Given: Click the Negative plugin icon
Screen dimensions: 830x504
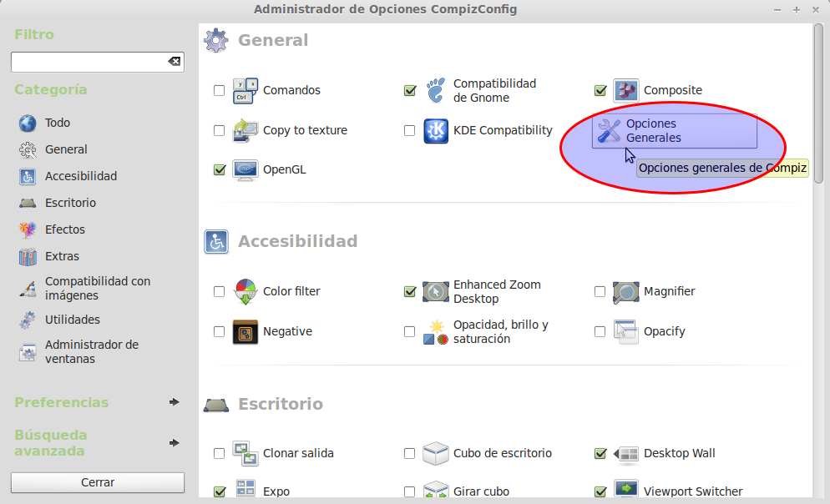Looking at the screenshot, I should (245, 331).
